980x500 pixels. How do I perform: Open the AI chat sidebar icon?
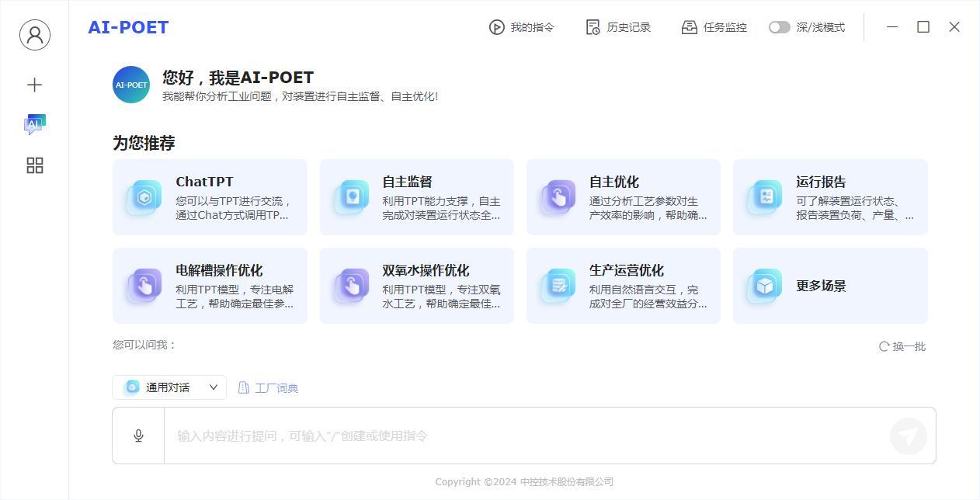[x=34, y=124]
